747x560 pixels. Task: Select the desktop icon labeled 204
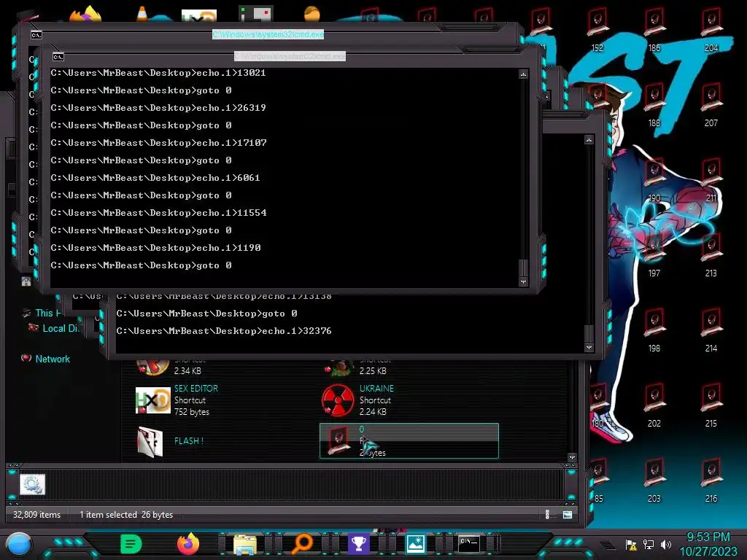(x=711, y=29)
